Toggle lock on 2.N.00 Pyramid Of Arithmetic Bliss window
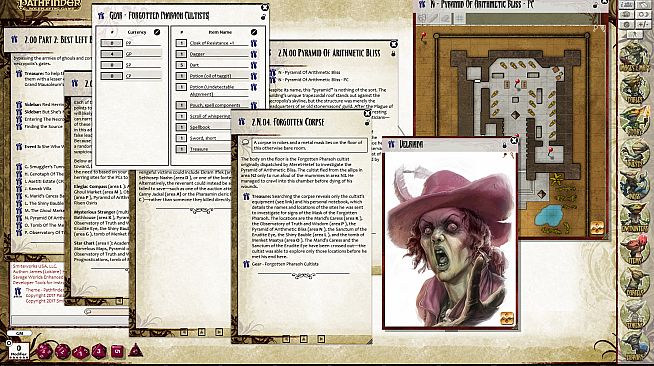The image size is (654, 366). (393, 54)
